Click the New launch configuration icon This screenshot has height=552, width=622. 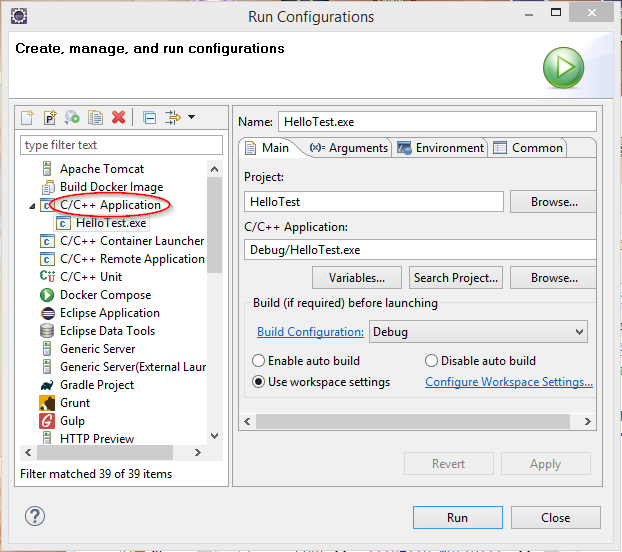coord(28,117)
